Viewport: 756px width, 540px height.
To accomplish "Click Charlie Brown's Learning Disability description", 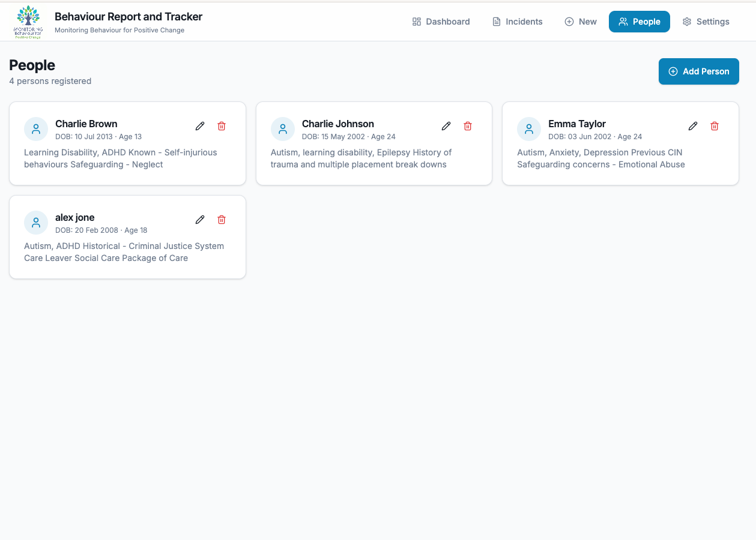I will (x=121, y=158).
